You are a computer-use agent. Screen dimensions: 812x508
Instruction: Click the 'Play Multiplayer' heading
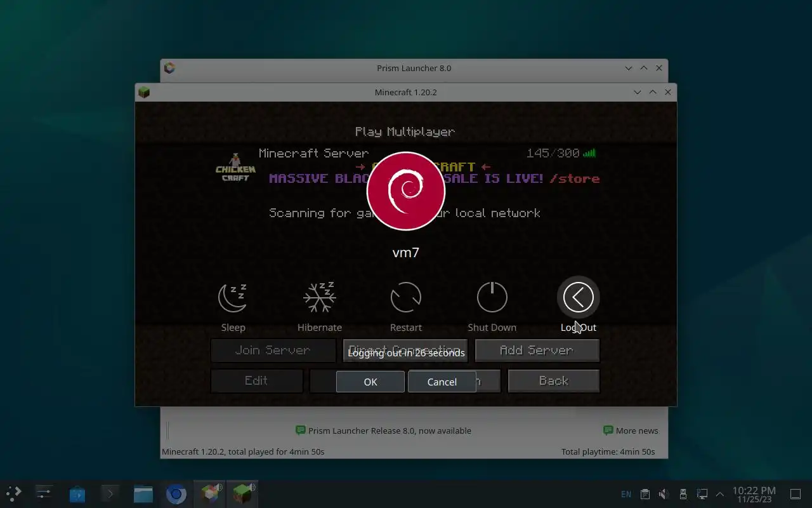[x=405, y=132]
